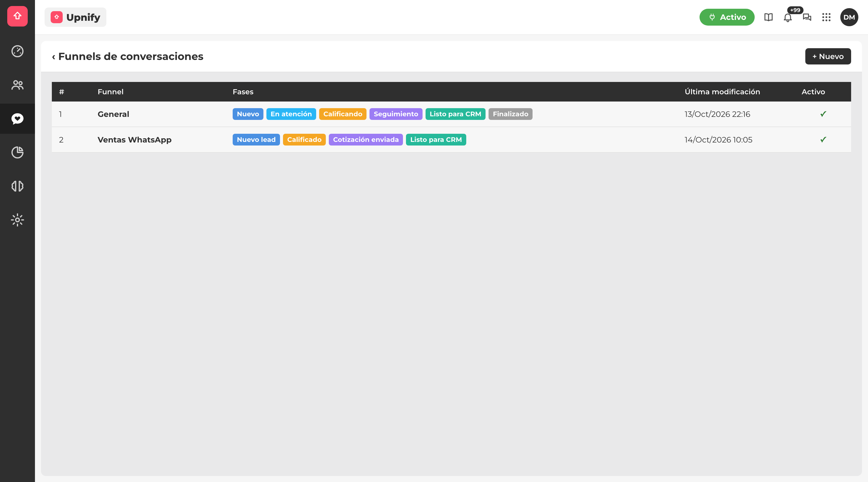868x482 pixels.
Task: Click the date 13/Oct/2026 22:16
Action: point(717,114)
